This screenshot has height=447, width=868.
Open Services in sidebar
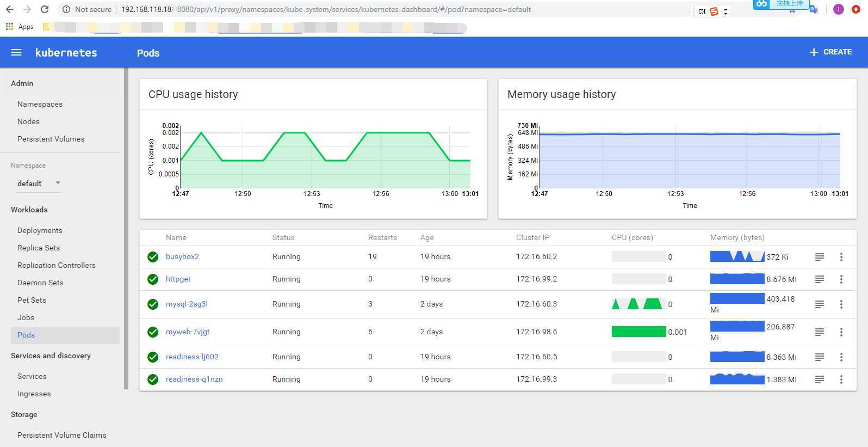click(x=32, y=376)
